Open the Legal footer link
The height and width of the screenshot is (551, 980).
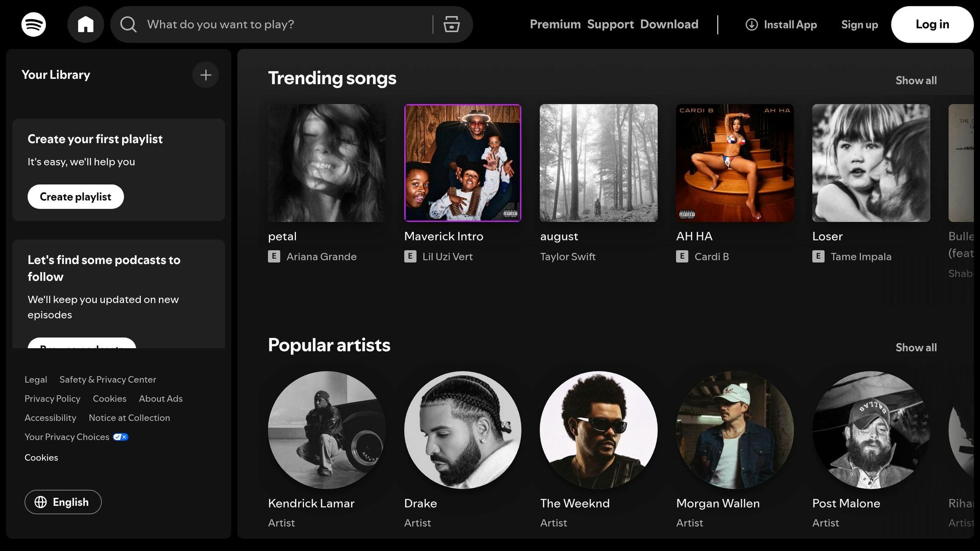(x=36, y=379)
